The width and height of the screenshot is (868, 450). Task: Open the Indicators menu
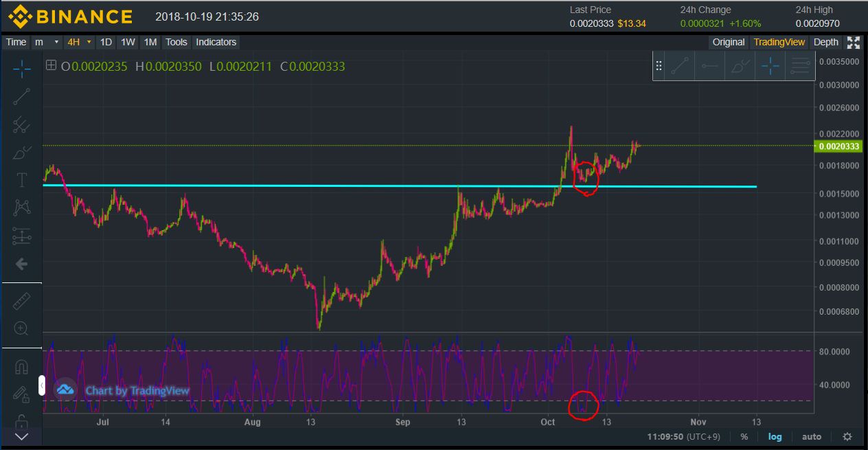tap(216, 42)
